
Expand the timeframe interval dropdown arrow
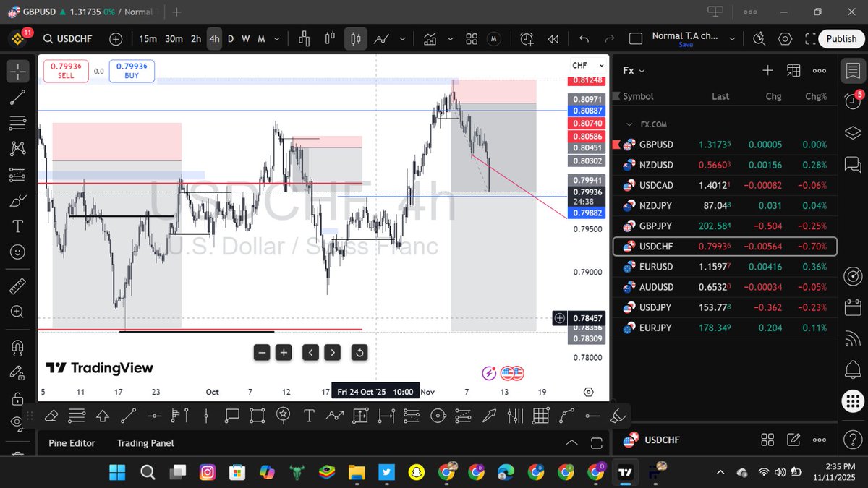point(278,39)
